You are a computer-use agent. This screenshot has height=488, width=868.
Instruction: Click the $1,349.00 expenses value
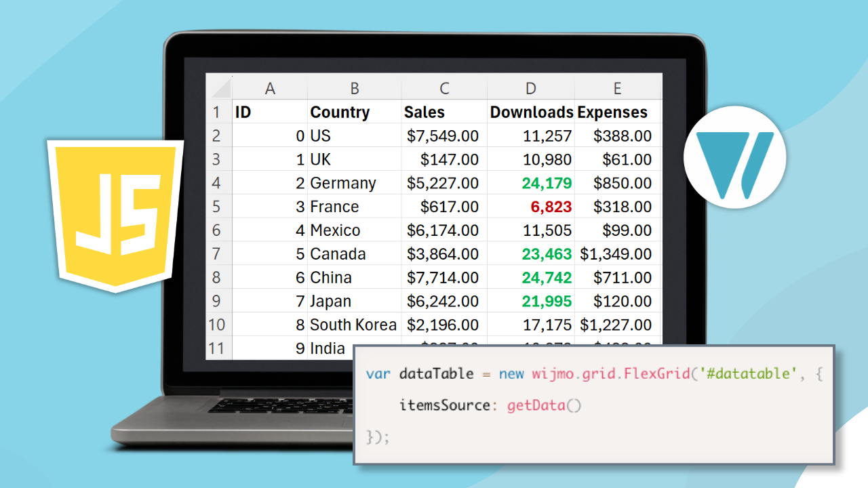click(616, 254)
